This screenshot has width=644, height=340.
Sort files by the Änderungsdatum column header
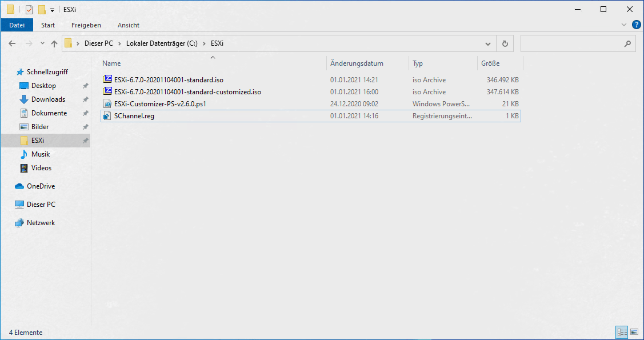pyautogui.click(x=357, y=63)
